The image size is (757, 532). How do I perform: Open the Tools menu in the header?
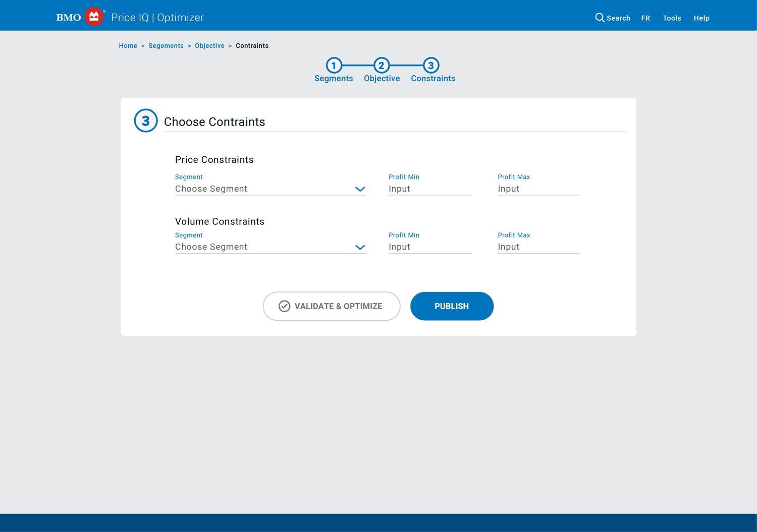(672, 18)
